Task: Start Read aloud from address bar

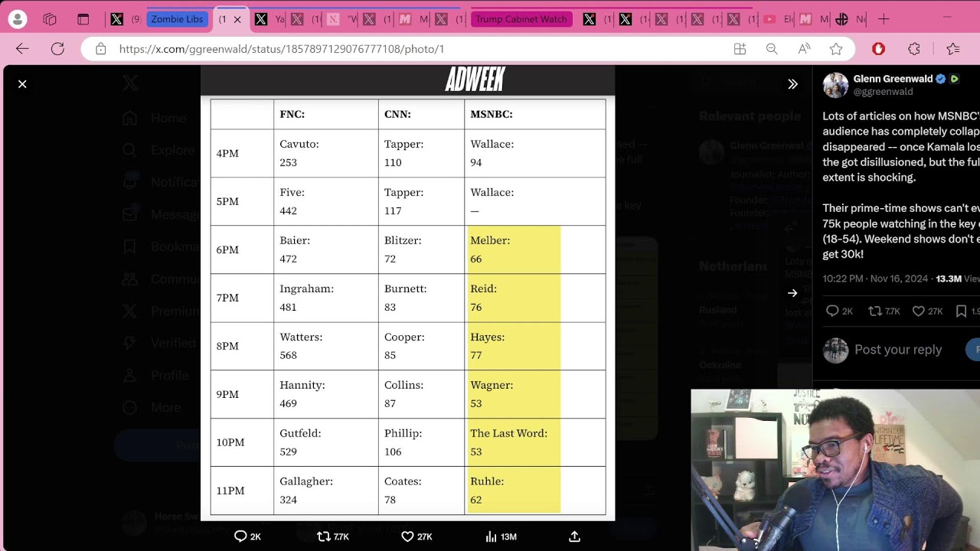Action: 804,49
